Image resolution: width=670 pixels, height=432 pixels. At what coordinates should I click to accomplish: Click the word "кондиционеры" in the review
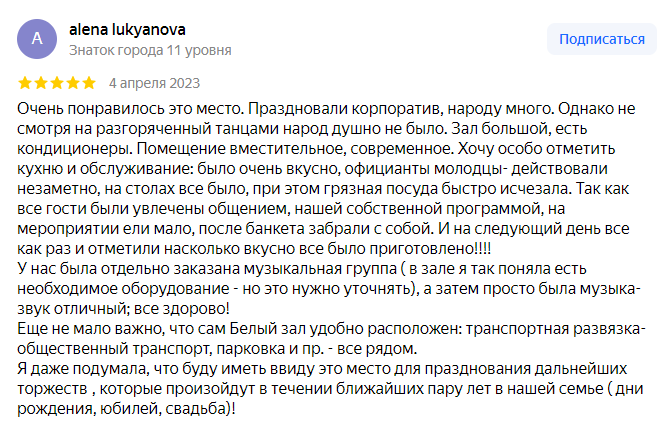[66, 148]
